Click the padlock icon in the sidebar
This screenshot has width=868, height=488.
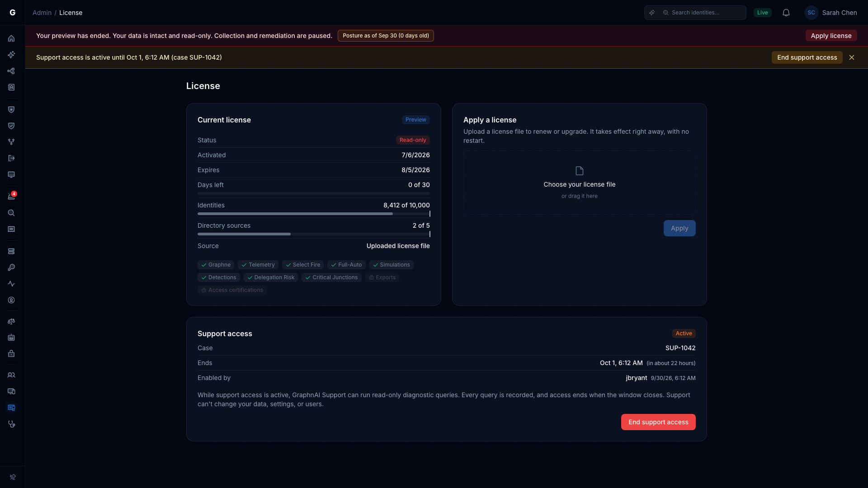11,354
